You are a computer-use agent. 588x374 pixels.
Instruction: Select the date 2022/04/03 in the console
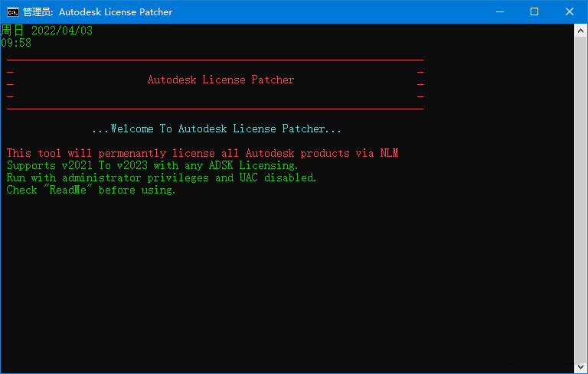pos(62,31)
